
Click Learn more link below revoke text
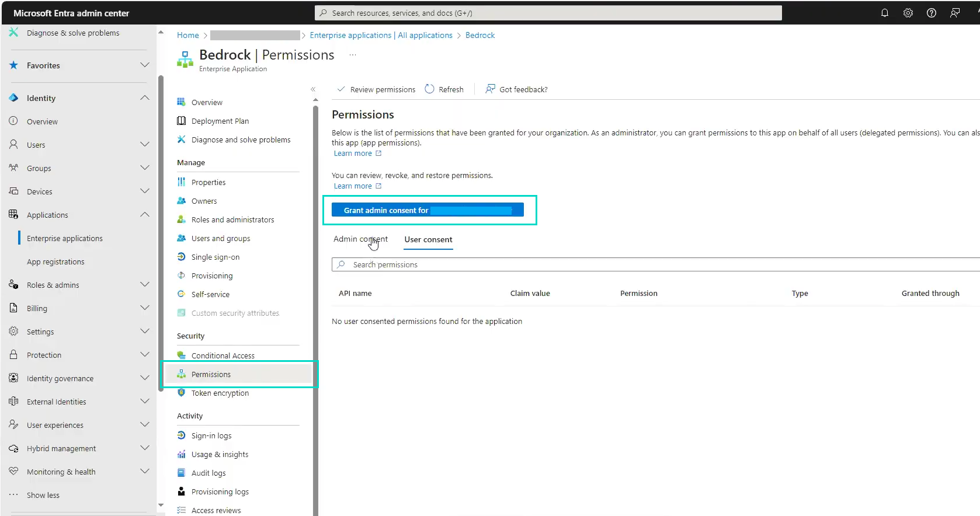[x=357, y=186]
